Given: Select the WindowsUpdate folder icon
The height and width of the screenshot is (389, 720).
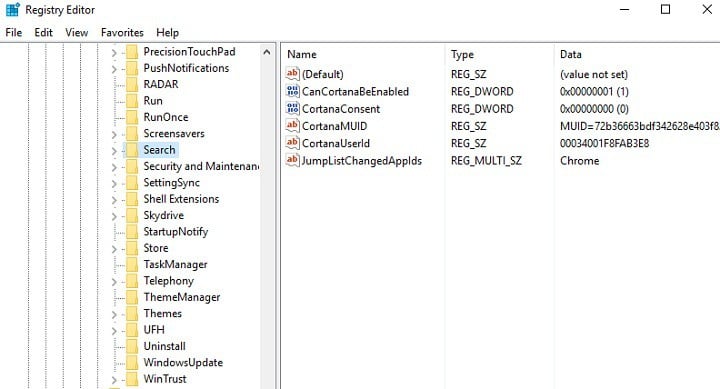Looking at the screenshot, I should [132, 362].
